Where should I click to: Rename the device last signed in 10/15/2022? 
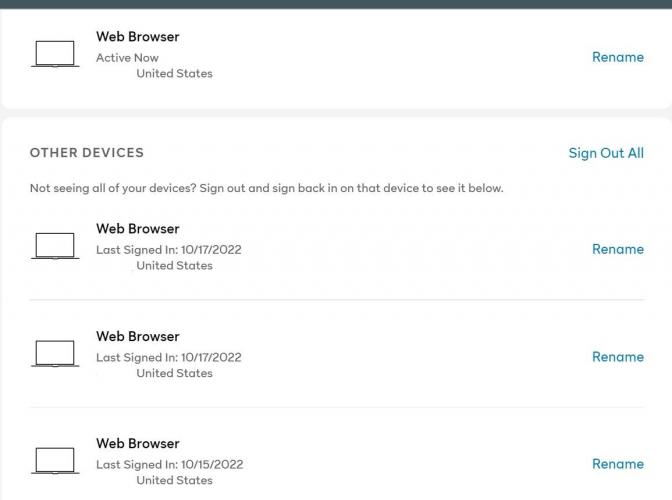click(x=618, y=464)
